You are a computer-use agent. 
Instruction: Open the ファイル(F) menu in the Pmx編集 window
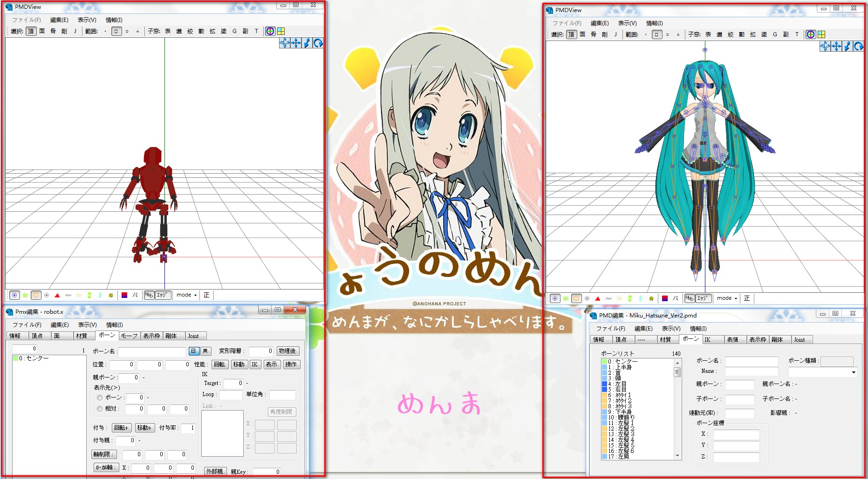pyautogui.click(x=27, y=325)
